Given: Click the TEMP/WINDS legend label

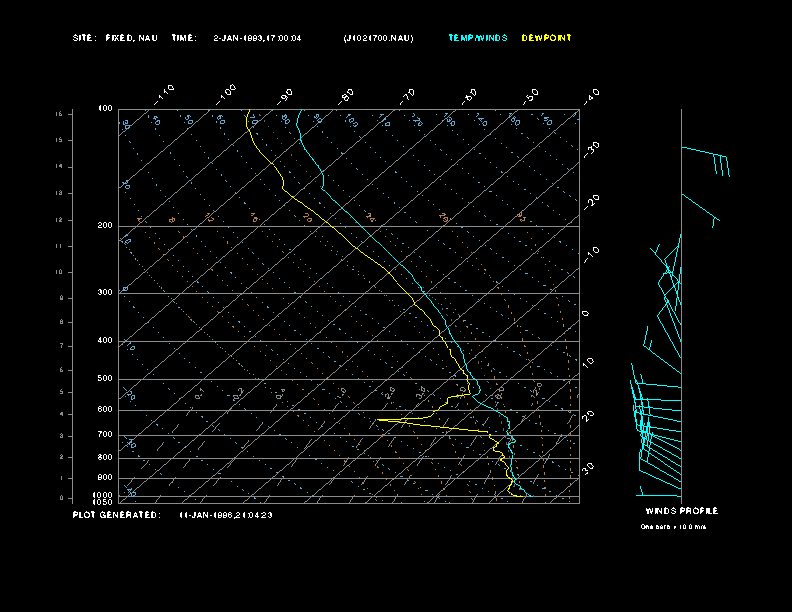Looking at the screenshot, I should (477, 38).
